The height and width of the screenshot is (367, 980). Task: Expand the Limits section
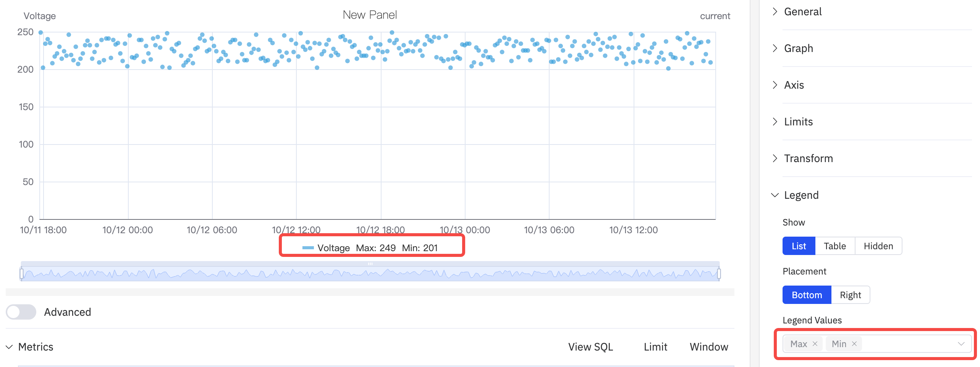click(776, 121)
